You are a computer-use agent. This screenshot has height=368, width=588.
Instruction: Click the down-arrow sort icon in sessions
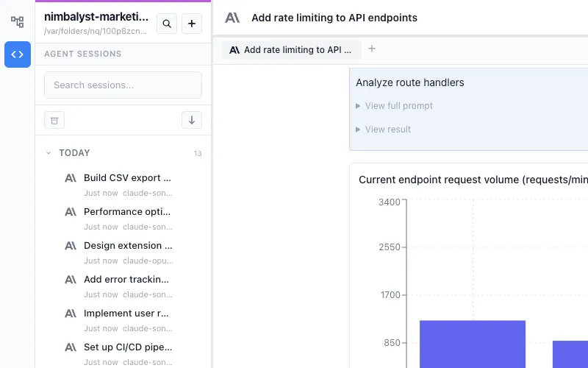tap(192, 120)
